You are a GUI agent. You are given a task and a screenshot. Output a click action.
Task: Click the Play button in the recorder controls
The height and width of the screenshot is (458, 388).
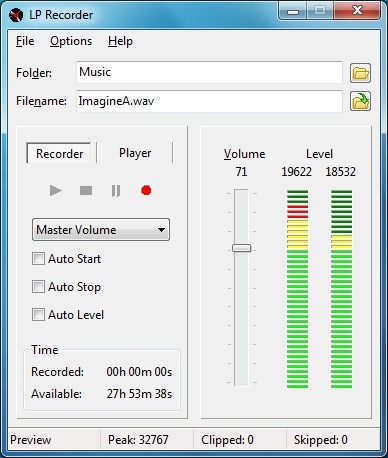56,191
